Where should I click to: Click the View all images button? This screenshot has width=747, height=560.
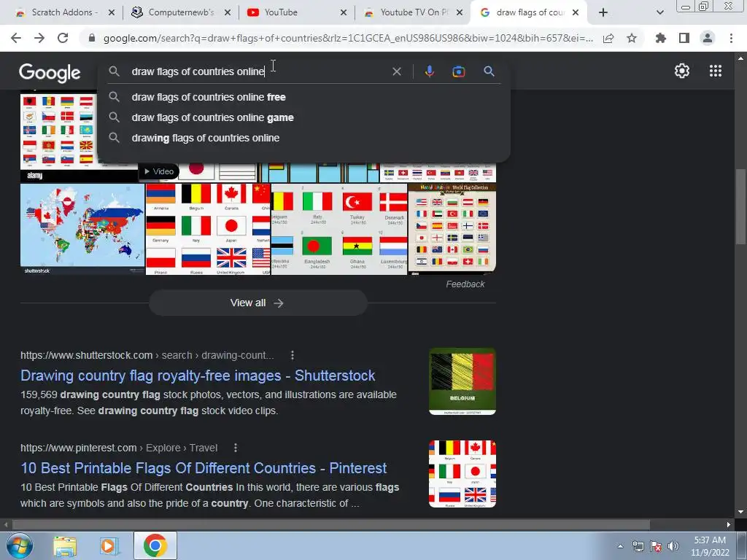258,303
